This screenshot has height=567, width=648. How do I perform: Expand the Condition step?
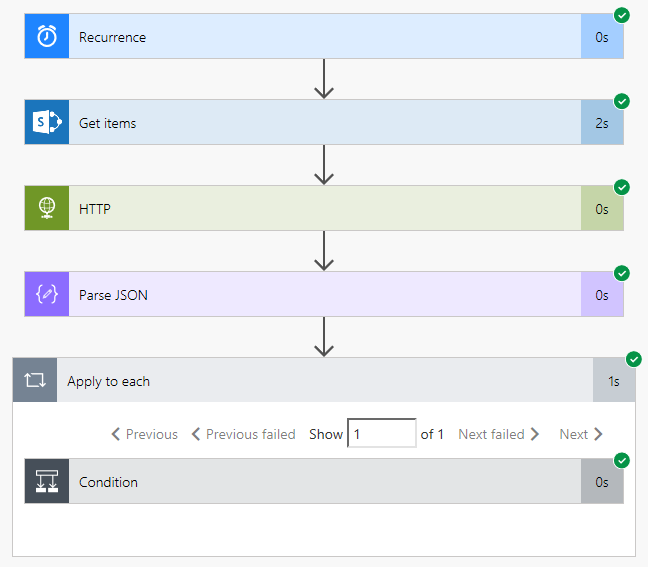[x=320, y=482]
